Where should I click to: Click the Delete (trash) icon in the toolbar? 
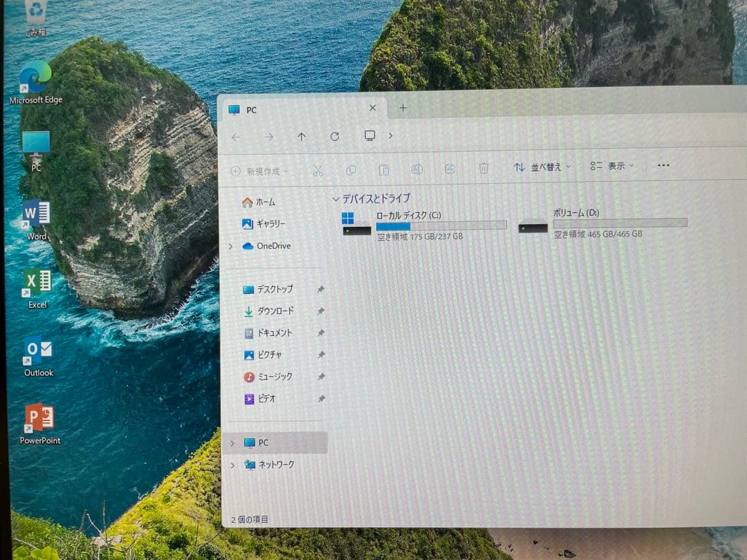[x=483, y=169]
